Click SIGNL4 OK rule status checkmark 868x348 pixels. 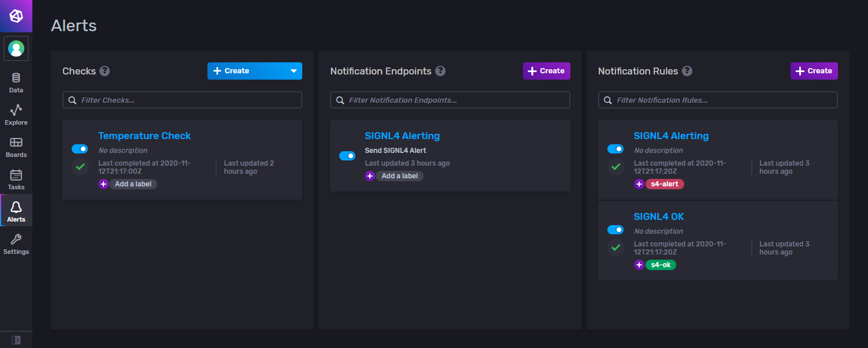(x=615, y=248)
